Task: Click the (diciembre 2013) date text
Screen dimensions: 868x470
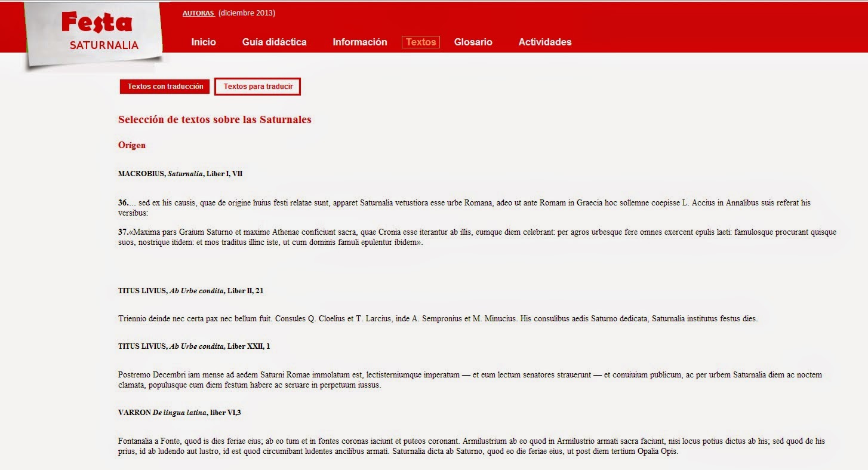Action: click(247, 13)
